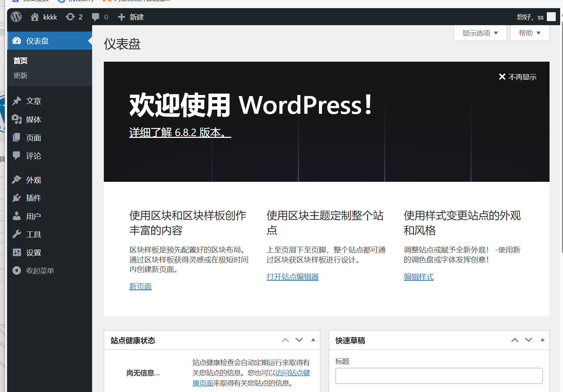
Task: Move 站点健康状态 panel up
Action: [285, 340]
